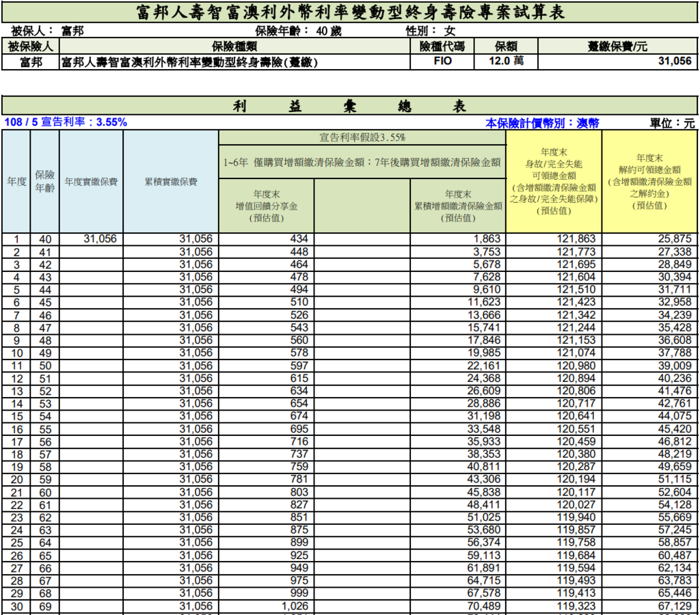Image resolution: width=700 pixels, height=615 pixels.
Task: Click year 1 paid-up amount 1,863
Action: [487, 238]
